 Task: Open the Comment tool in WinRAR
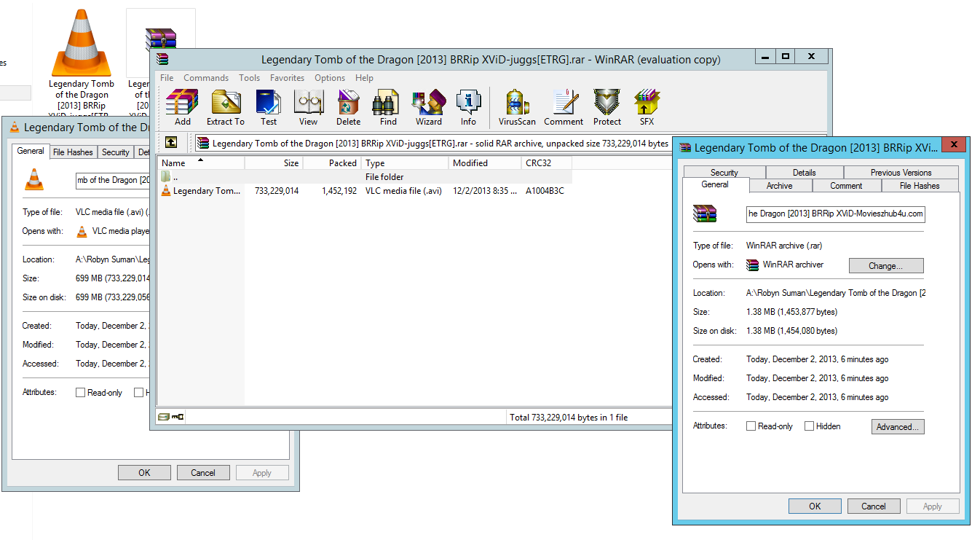point(564,107)
